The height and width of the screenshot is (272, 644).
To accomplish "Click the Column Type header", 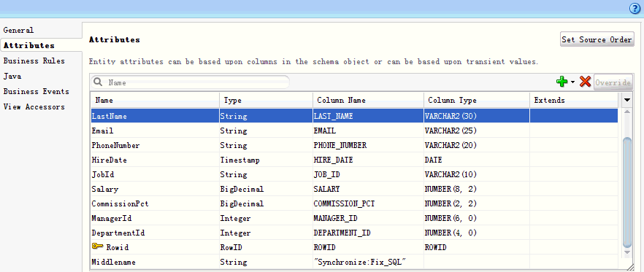I will point(477,100).
